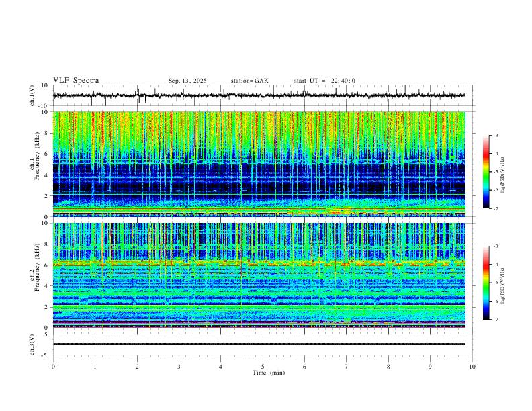Click the "-7" tick on ch.1 colorbar

(x=495, y=208)
